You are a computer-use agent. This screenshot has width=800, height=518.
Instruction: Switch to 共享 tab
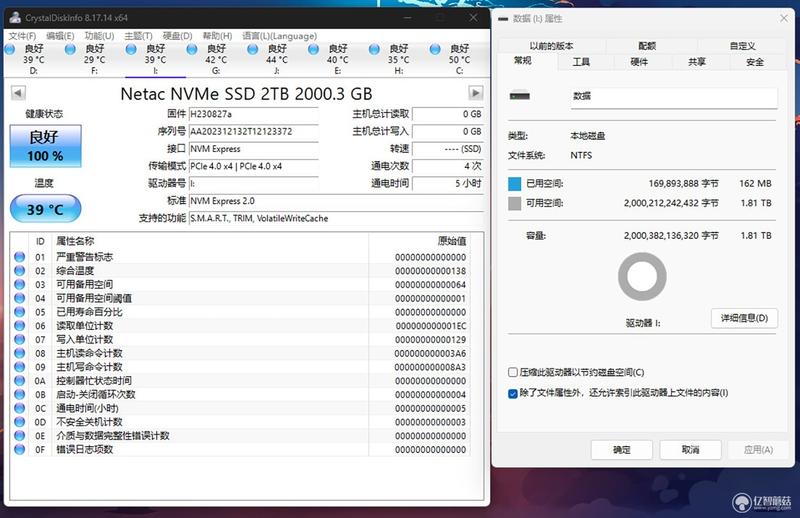click(696, 62)
